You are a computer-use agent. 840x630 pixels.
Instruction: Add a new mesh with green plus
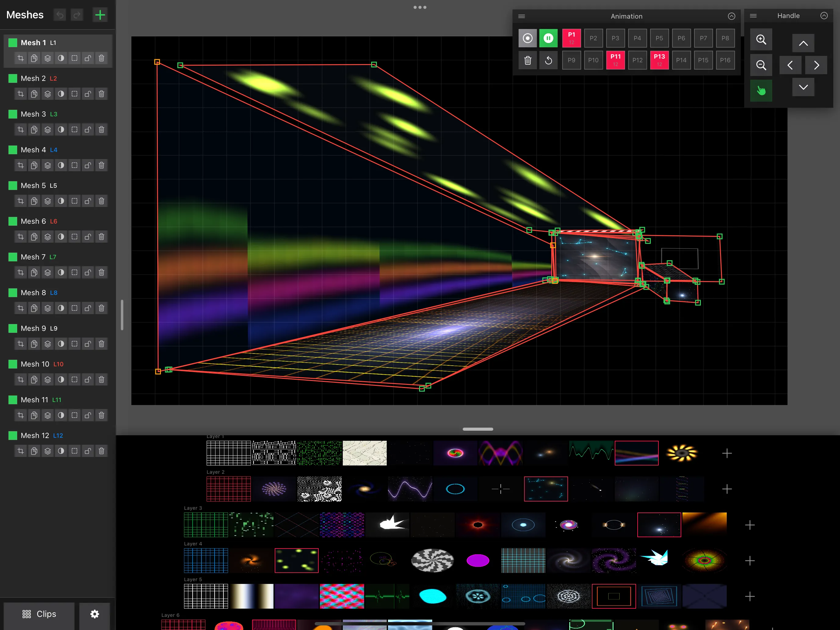pos(100,15)
